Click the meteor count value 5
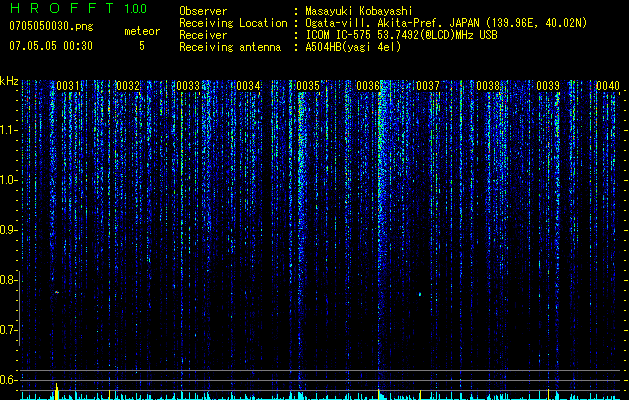The image size is (629, 400). (x=142, y=46)
